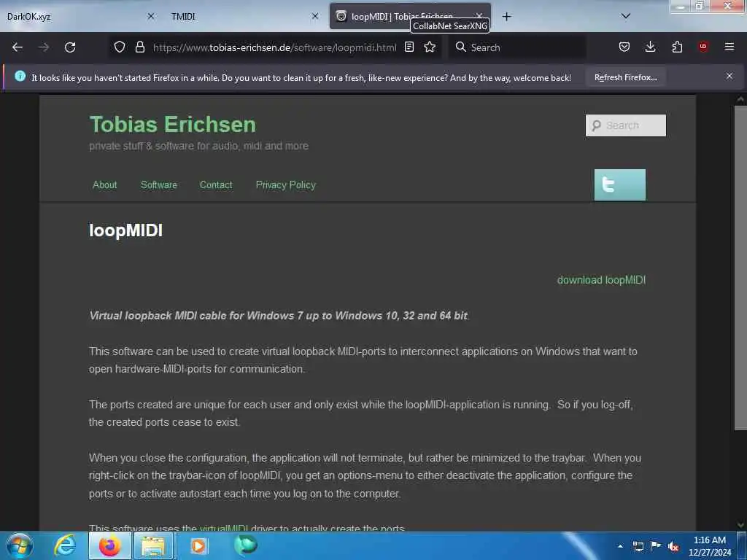Image resolution: width=747 pixels, height=560 pixels.
Task: Close the DarkOK.xyz tab
Action: 151,16
